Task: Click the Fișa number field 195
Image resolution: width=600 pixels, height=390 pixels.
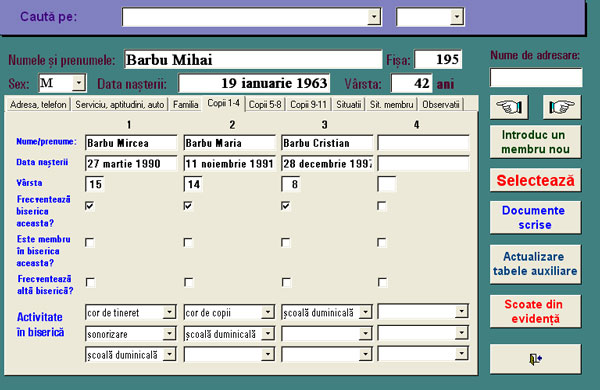Action: [438, 60]
